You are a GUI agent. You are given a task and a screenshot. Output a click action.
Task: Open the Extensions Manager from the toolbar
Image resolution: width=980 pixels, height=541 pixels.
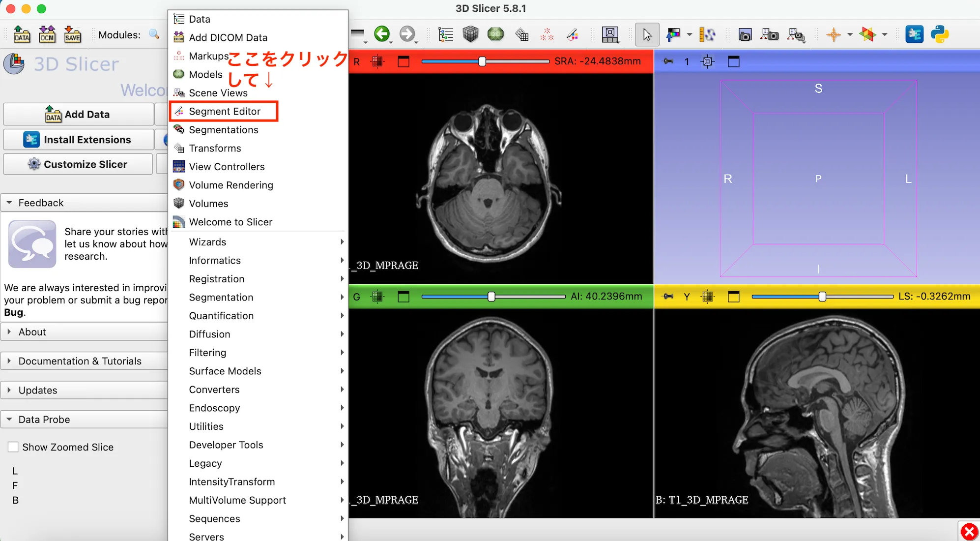pos(915,34)
